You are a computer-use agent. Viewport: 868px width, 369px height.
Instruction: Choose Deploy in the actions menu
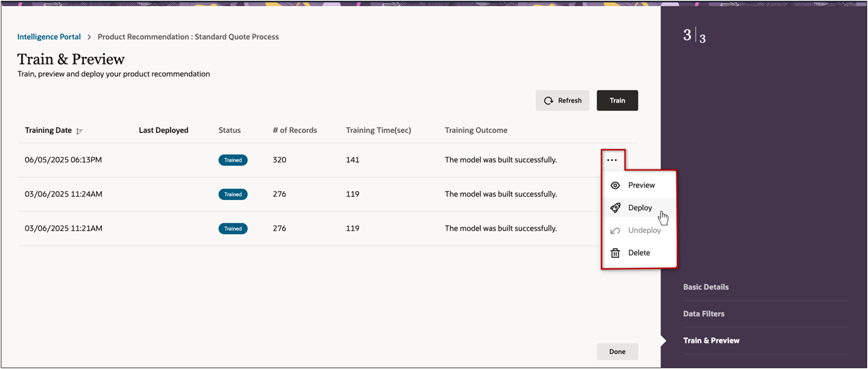pyautogui.click(x=640, y=208)
